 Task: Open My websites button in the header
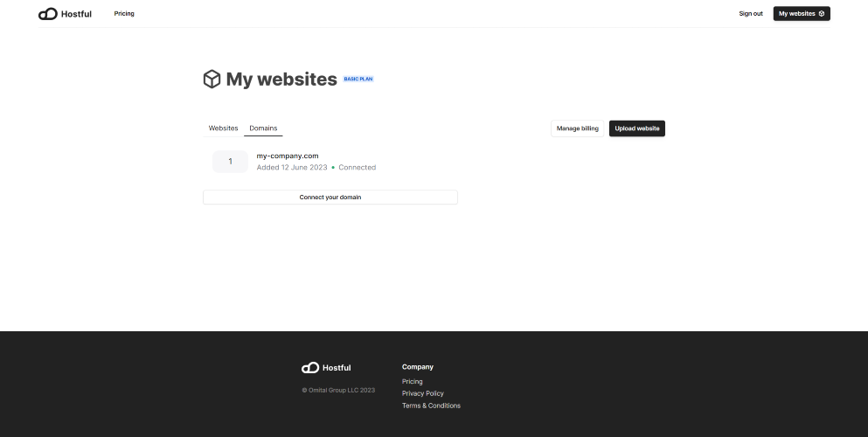[802, 14]
